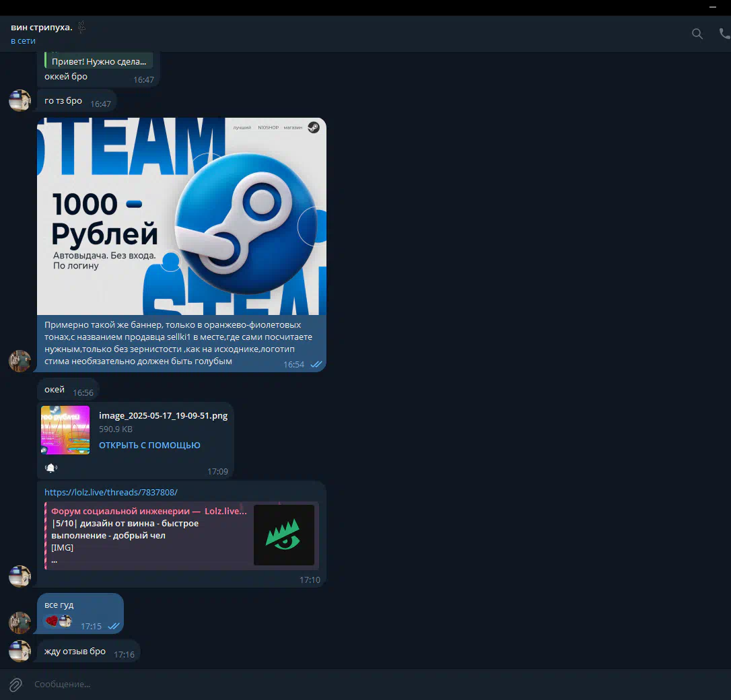Open avatar beside the Steam banner caption

click(20, 361)
